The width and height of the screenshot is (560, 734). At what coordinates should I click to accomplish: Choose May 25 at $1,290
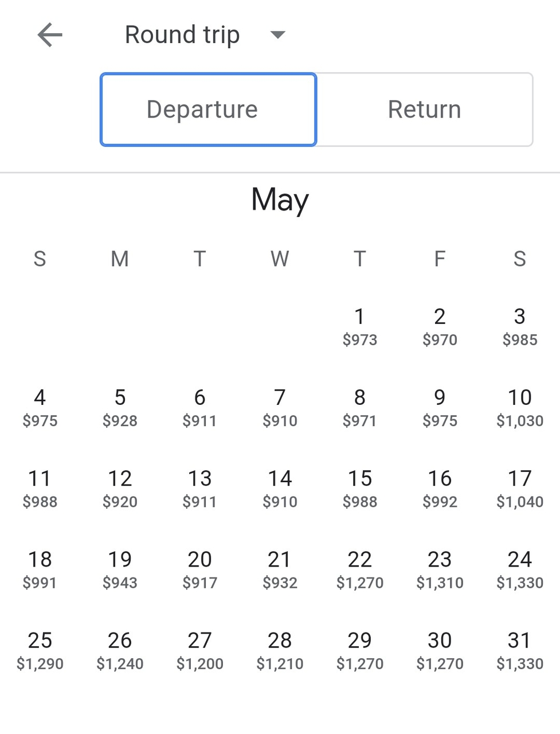pos(40,650)
